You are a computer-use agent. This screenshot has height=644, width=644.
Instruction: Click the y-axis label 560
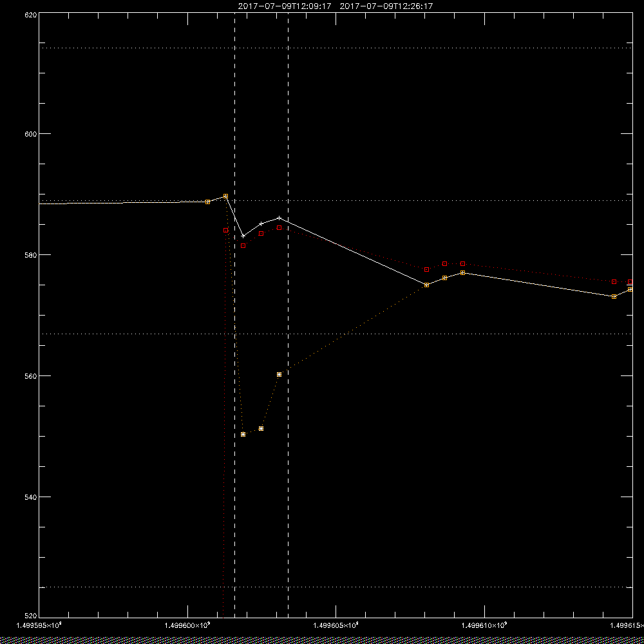point(31,376)
